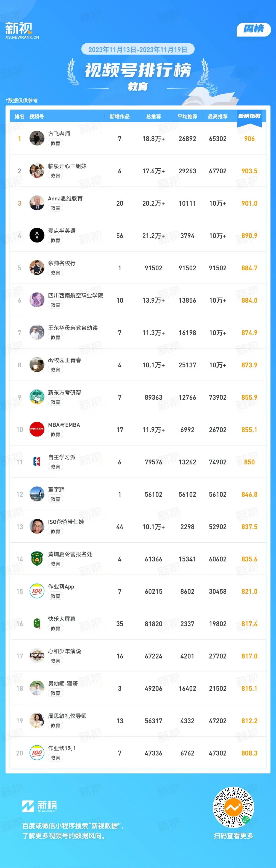
Task: Click the 黄埔夏令营报名处 badge icon
Action: 37,559
